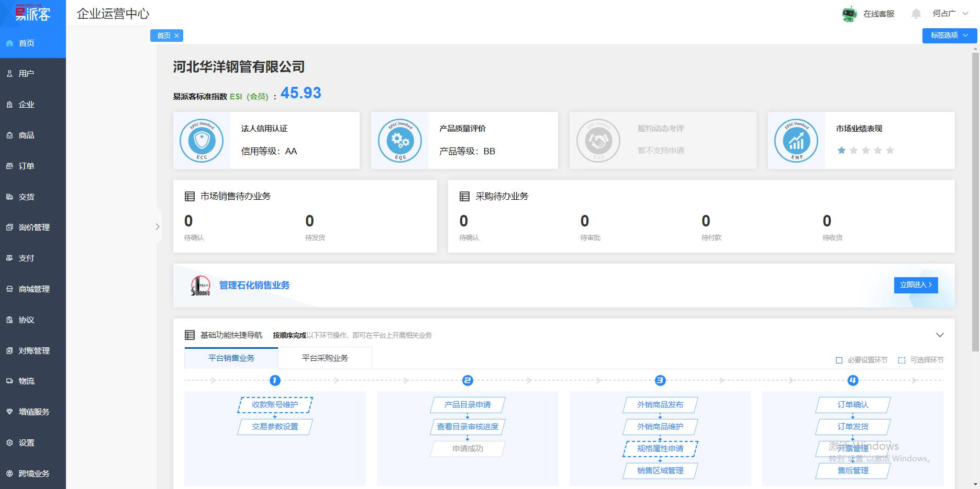The height and width of the screenshot is (489, 980).
Task: Click the ECC 法人信用认证 badge icon
Action: [x=202, y=141]
